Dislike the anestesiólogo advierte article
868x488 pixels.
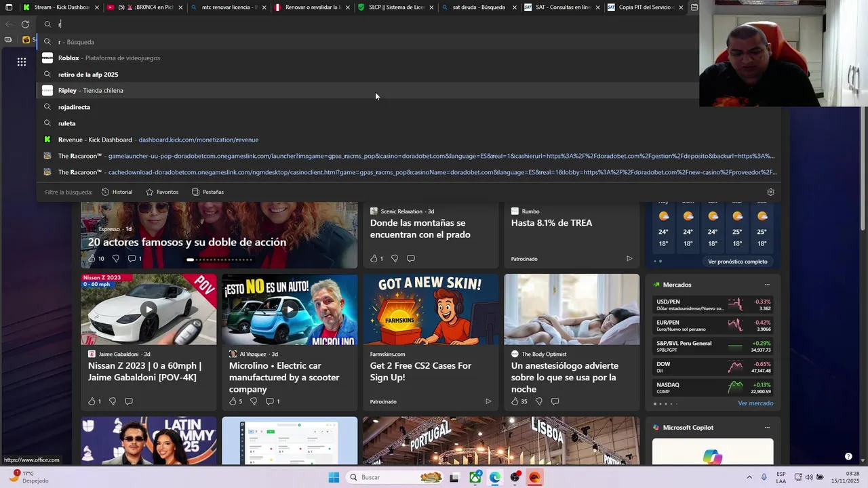(538, 401)
